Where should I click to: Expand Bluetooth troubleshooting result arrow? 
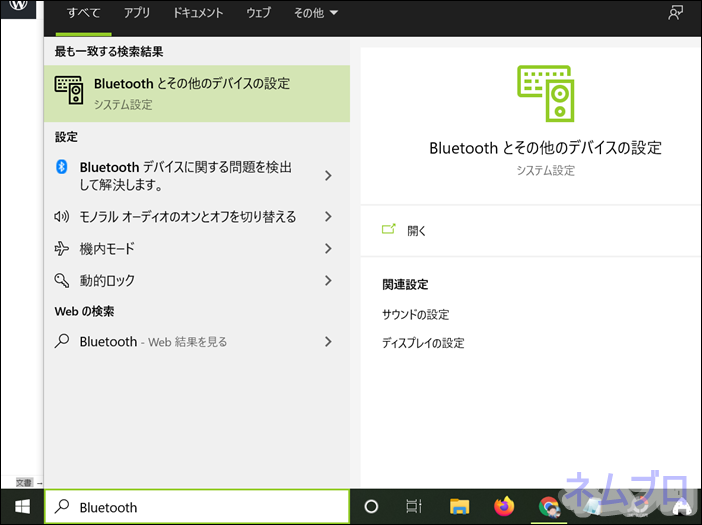(328, 176)
